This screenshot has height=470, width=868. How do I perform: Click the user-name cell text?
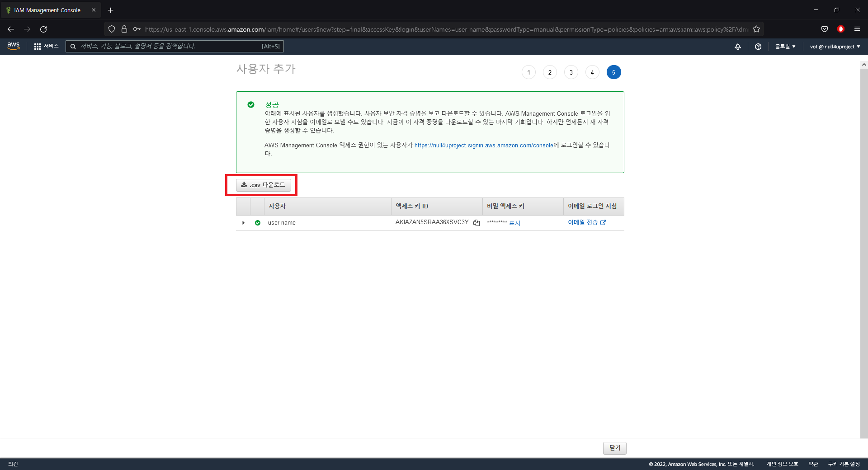pos(282,223)
